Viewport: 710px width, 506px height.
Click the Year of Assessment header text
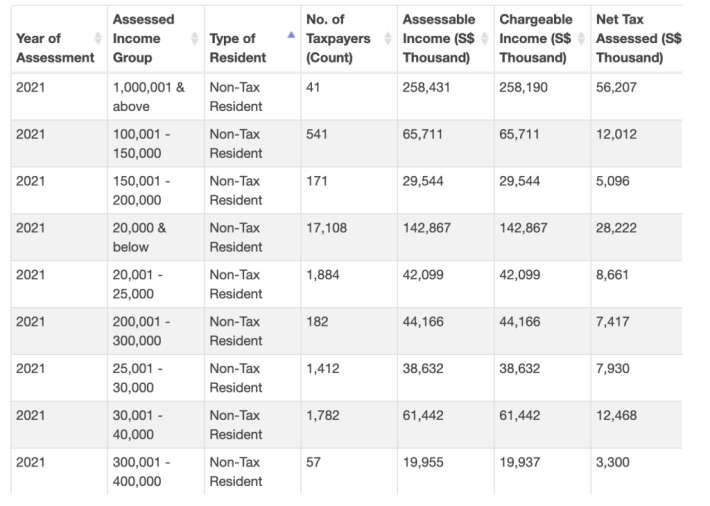[53, 48]
